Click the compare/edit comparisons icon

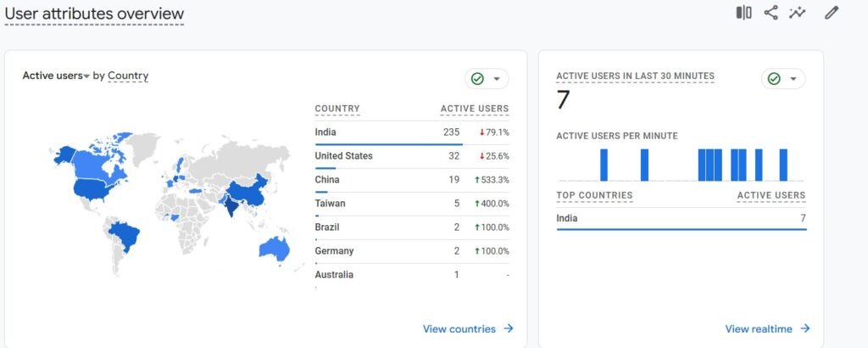pos(743,13)
